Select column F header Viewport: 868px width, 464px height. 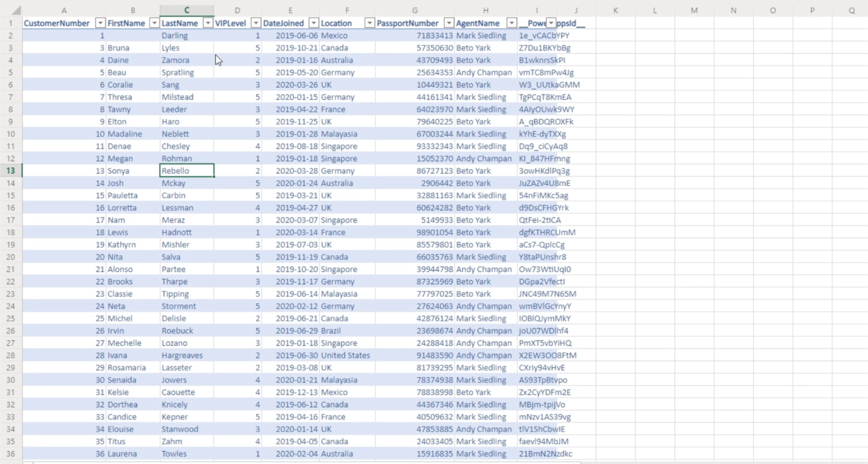[x=347, y=10]
